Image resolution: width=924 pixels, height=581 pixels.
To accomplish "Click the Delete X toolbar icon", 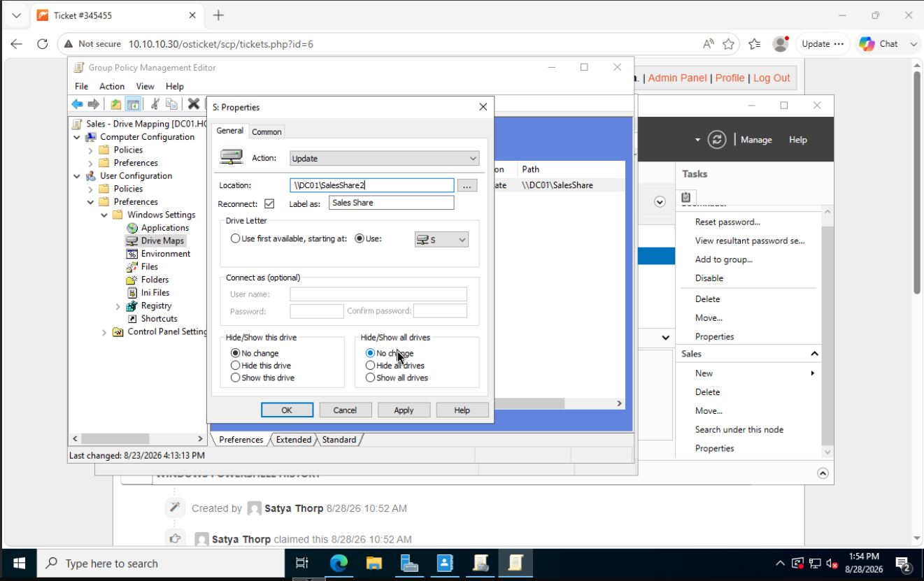I will point(193,104).
